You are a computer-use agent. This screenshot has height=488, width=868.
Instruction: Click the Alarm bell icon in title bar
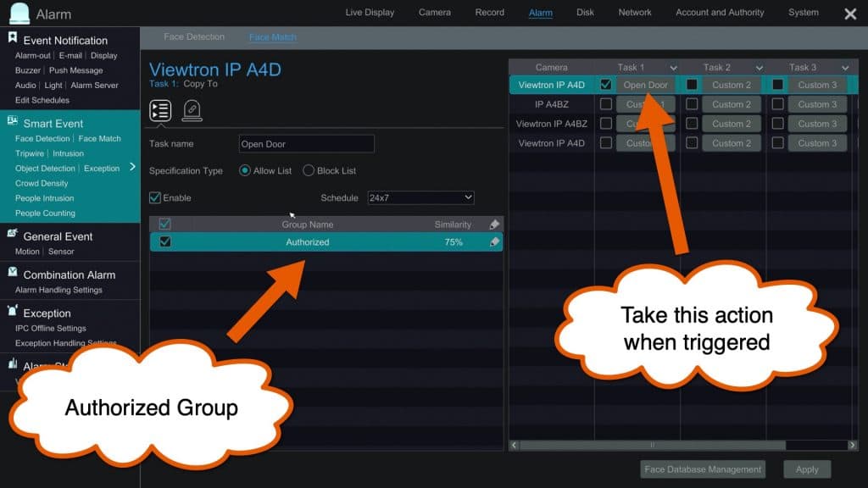(20, 14)
